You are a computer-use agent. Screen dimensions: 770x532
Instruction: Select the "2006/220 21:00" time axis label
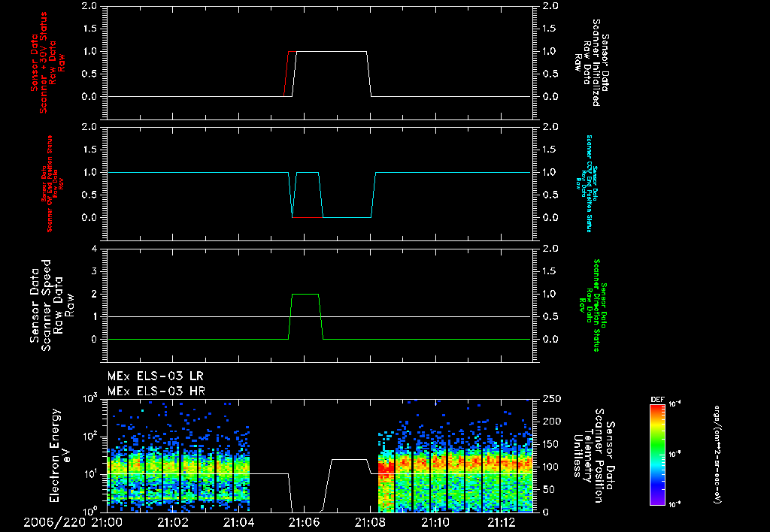coord(73,523)
